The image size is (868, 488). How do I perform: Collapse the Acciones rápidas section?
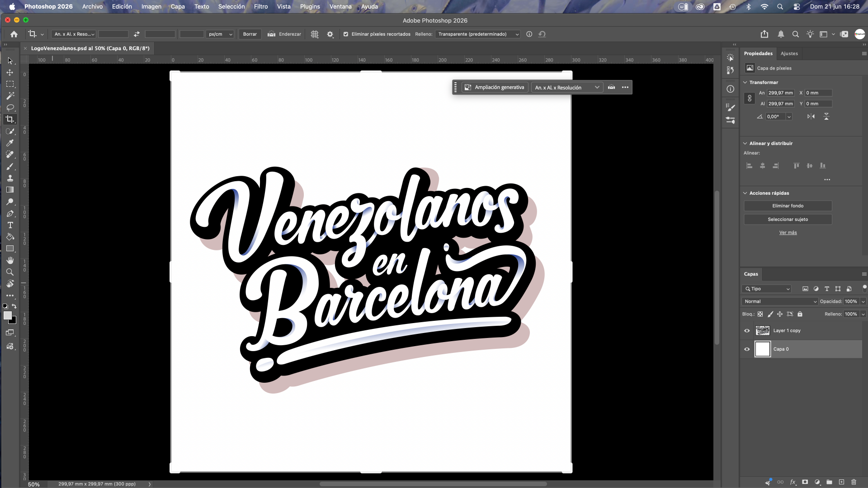pyautogui.click(x=745, y=193)
